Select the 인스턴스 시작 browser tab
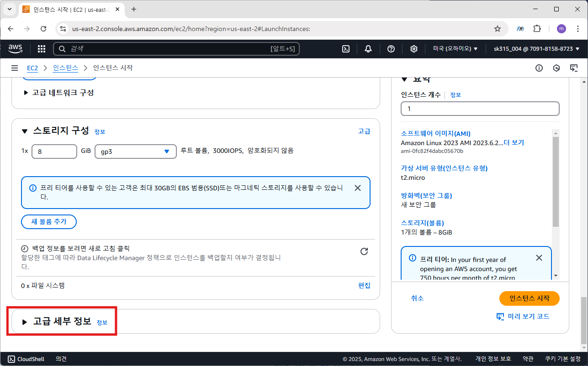The height and width of the screenshot is (366, 588). click(72, 9)
